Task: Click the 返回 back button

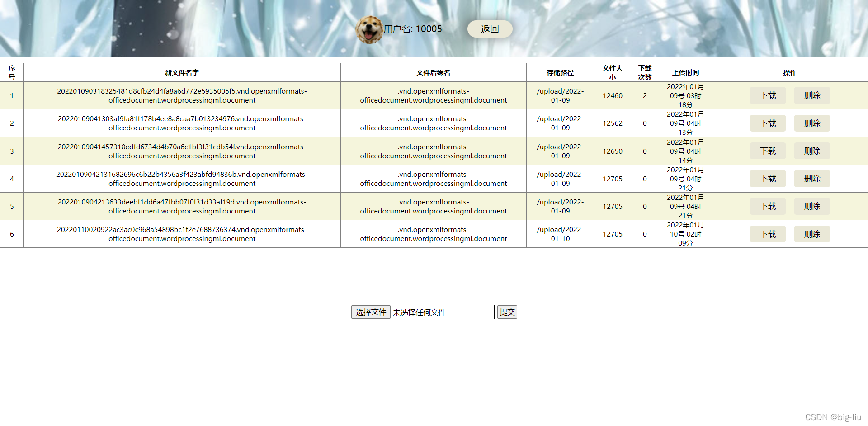Action: pos(490,29)
